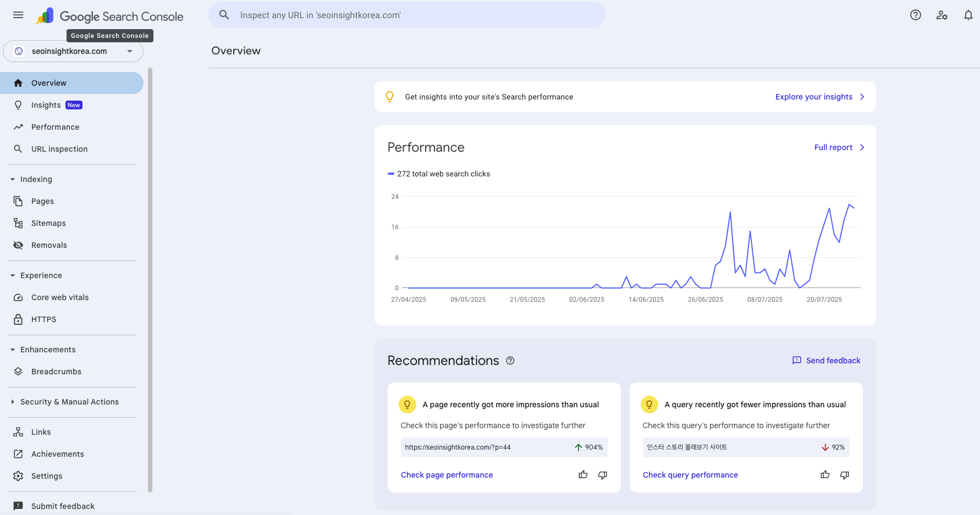Collapse the Enhancements section
Image resolution: width=980 pixels, height=515 pixels.
tap(13, 350)
